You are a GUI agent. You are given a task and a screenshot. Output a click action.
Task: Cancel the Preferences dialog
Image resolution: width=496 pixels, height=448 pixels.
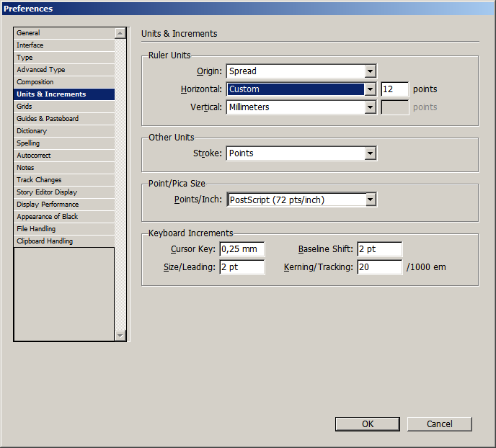(439, 424)
